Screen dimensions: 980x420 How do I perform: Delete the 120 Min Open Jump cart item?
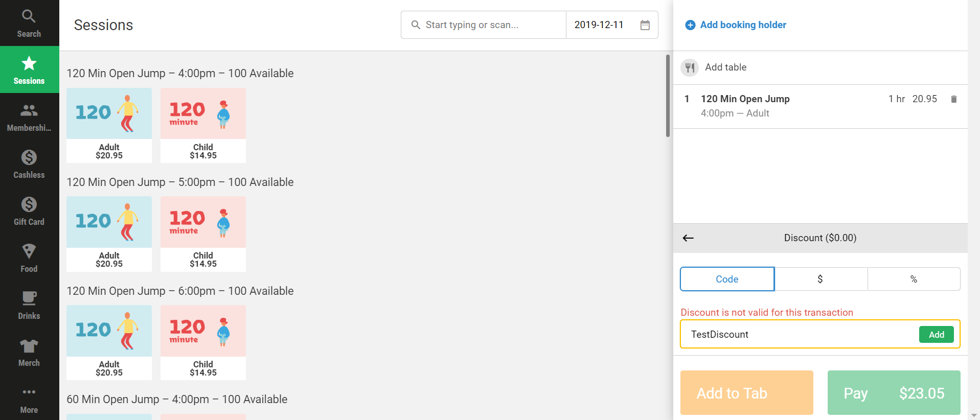[x=953, y=99]
